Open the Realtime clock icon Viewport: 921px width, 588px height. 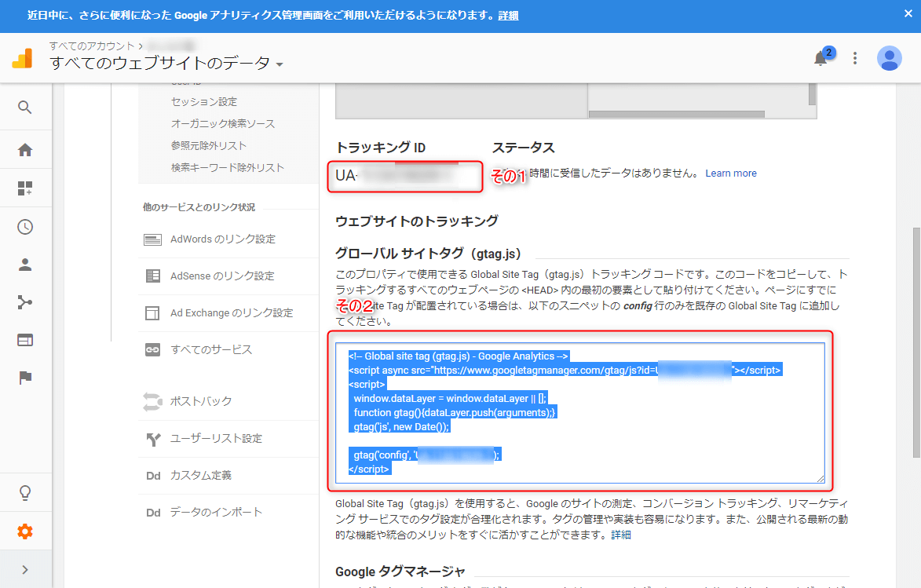pyautogui.click(x=25, y=227)
